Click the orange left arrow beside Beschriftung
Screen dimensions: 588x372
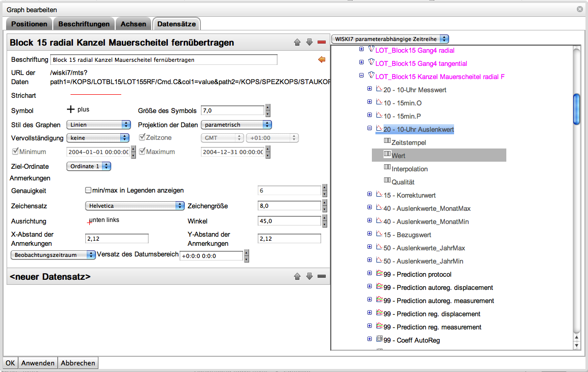click(x=321, y=60)
